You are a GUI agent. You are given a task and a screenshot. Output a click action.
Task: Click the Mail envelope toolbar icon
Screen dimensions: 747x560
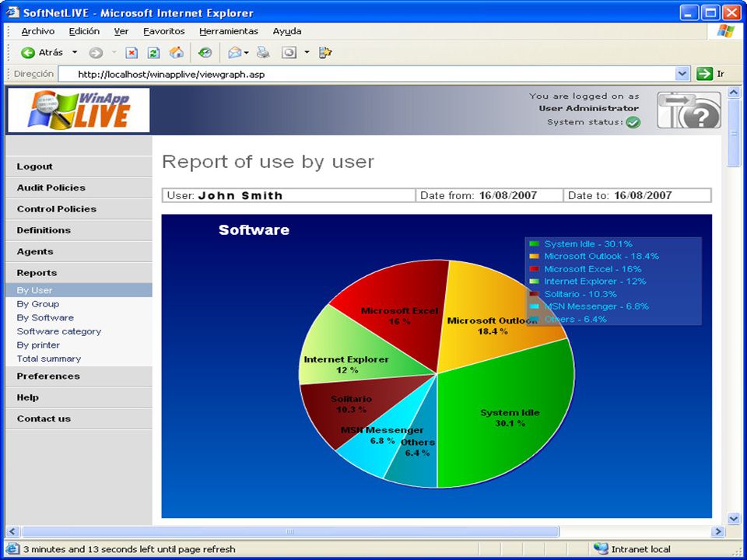234,52
